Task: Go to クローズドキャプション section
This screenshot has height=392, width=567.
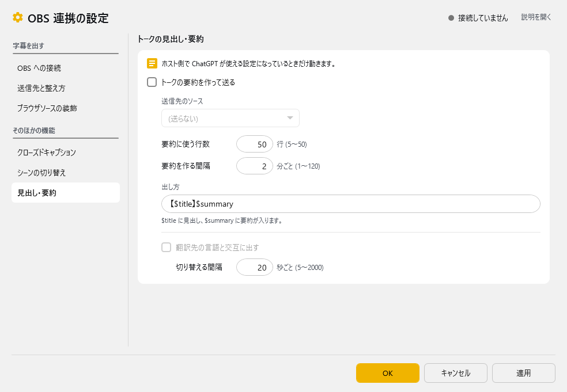Action: pos(66,153)
